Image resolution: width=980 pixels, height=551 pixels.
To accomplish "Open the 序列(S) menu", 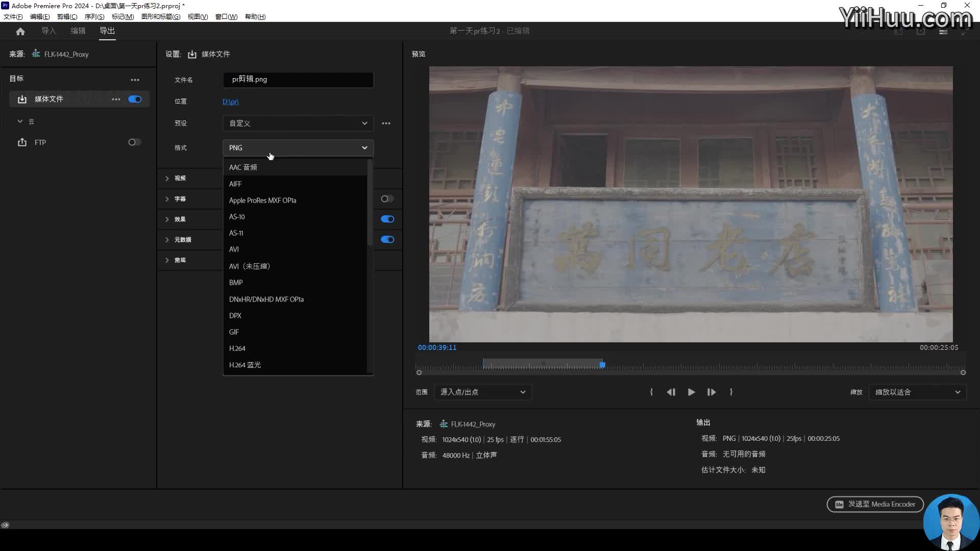I will [x=94, y=16].
